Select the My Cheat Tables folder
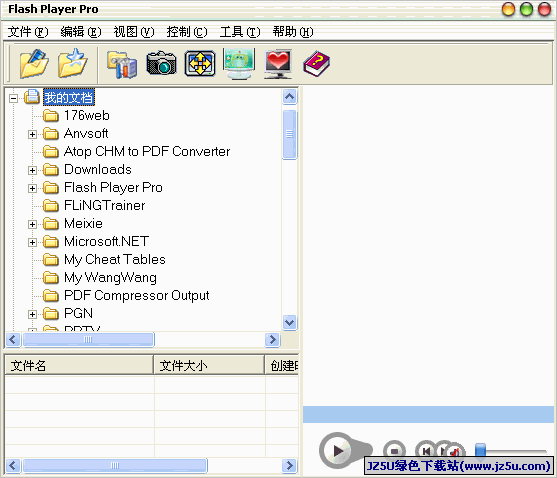This screenshot has height=478, width=557. click(x=114, y=260)
